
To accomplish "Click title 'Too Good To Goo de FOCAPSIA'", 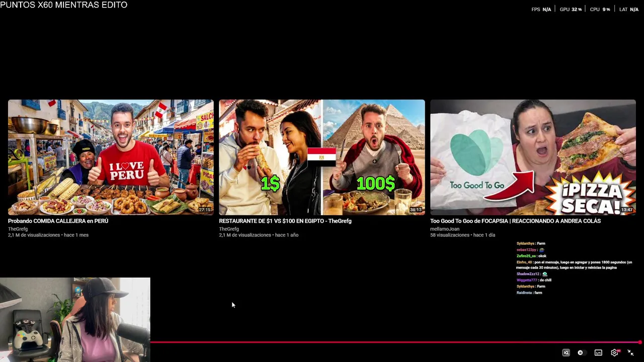I will [x=515, y=221].
